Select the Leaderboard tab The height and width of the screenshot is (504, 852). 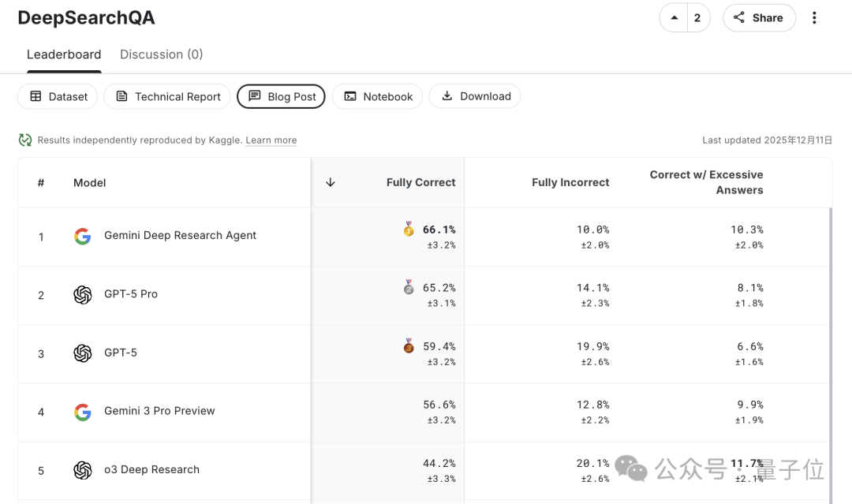click(64, 54)
